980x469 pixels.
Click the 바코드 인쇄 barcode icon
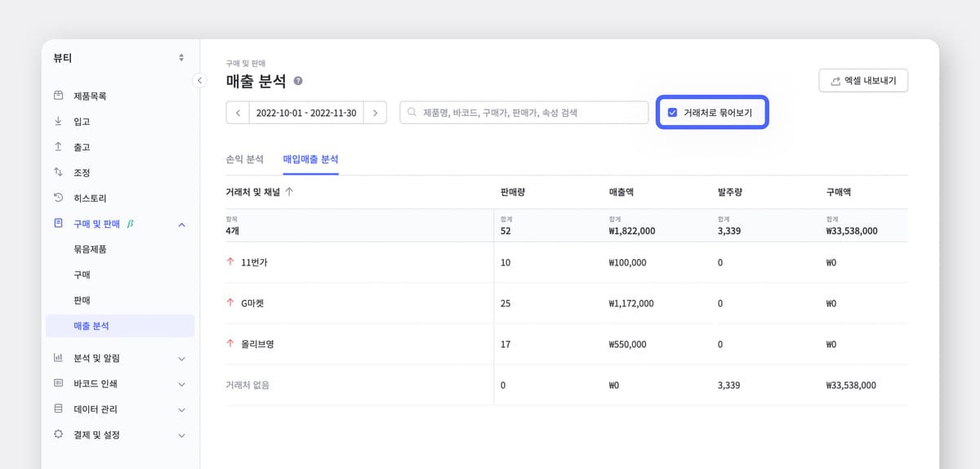58,383
